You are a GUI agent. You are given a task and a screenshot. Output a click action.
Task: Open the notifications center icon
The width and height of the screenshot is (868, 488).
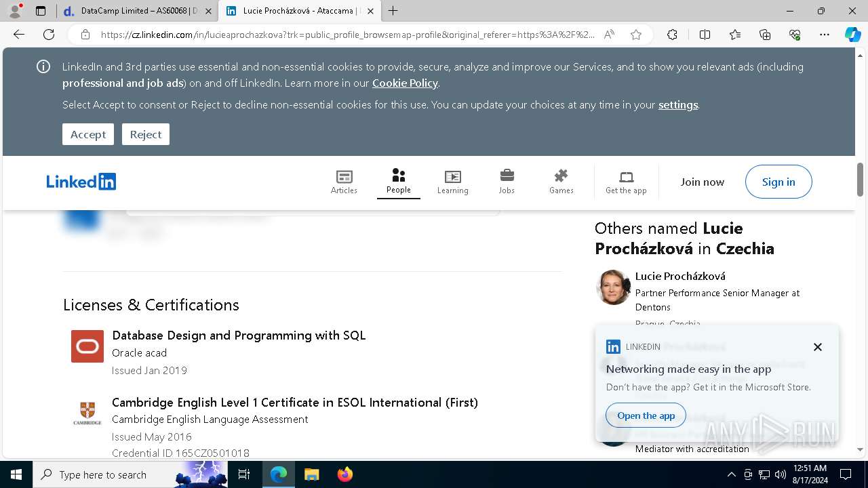tap(846, 474)
